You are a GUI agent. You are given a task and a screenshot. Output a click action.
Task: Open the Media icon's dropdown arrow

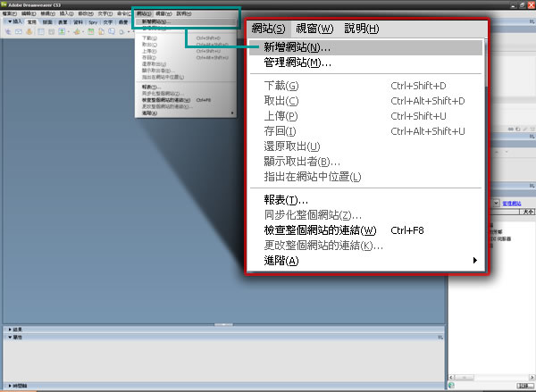click(83, 32)
